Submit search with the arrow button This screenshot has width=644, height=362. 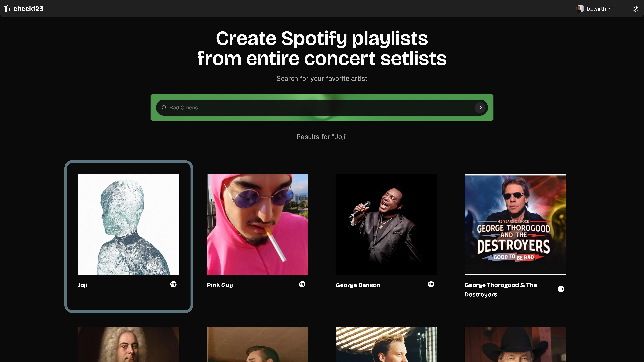point(480,108)
